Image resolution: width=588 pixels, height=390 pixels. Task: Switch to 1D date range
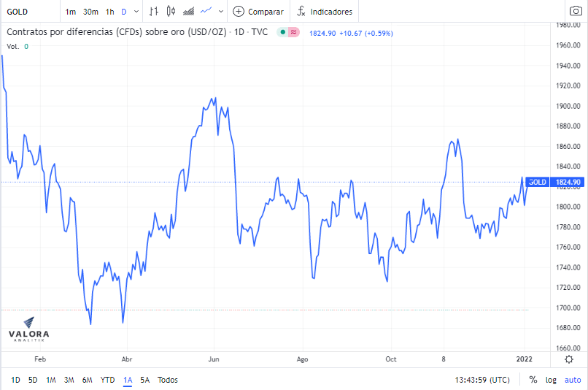click(x=15, y=380)
